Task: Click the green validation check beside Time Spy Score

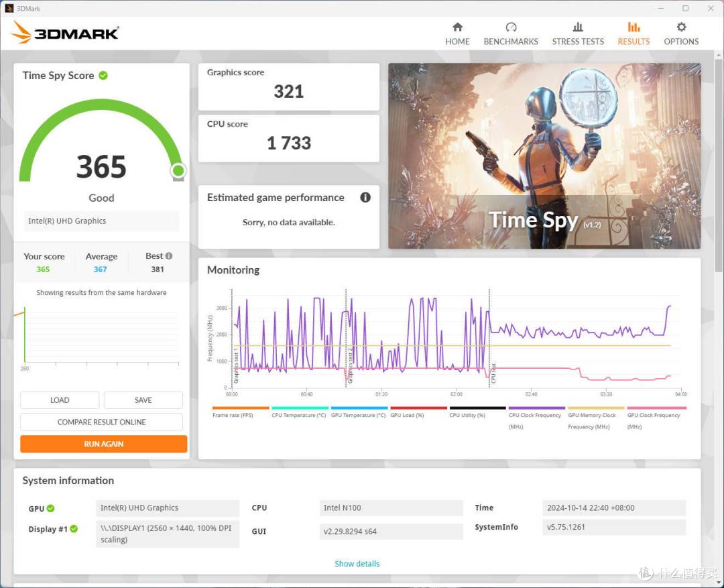Action: [103, 75]
